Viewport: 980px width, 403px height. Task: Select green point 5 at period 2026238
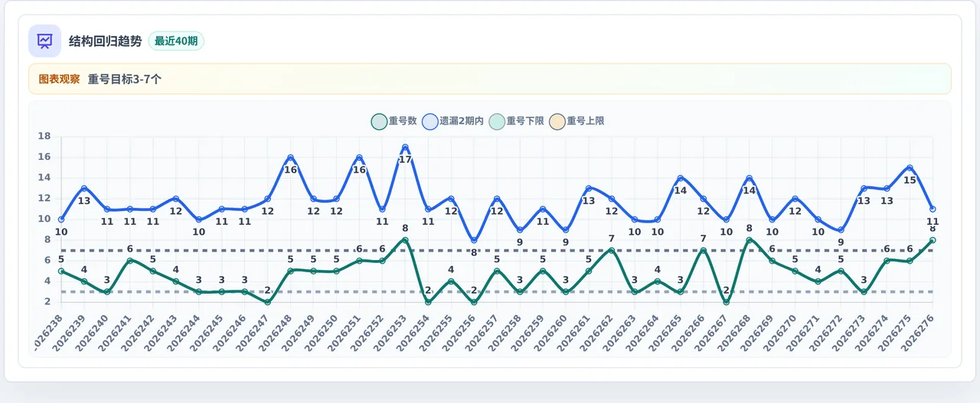click(x=61, y=271)
